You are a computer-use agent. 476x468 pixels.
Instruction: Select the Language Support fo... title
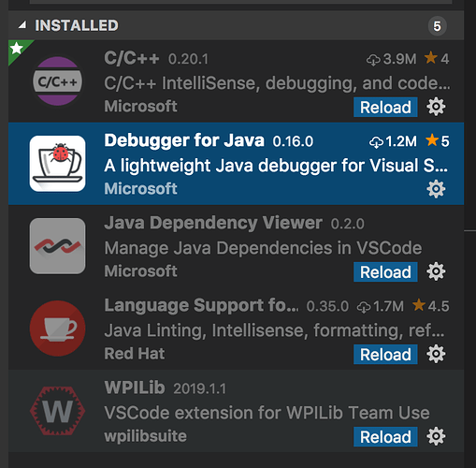[201, 305]
